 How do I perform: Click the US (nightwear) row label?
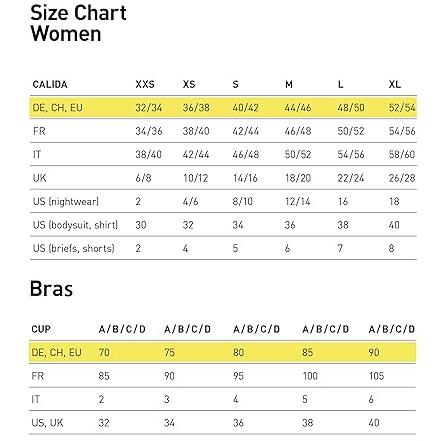pyautogui.click(x=66, y=201)
